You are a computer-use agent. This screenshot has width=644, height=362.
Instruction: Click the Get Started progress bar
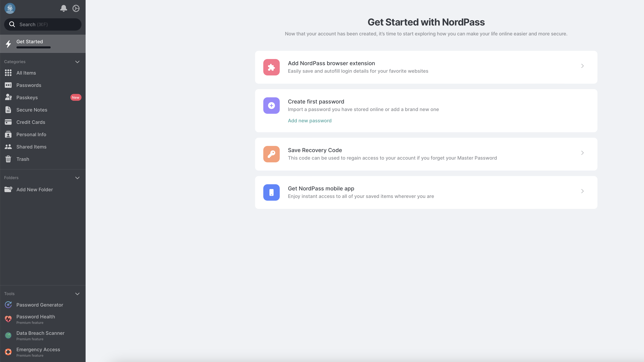point(34,47)
